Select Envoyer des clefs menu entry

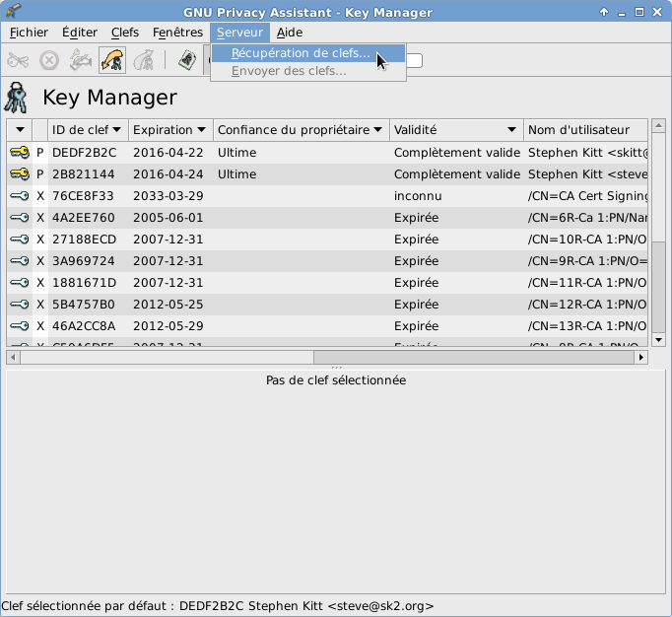click(289, 71)
